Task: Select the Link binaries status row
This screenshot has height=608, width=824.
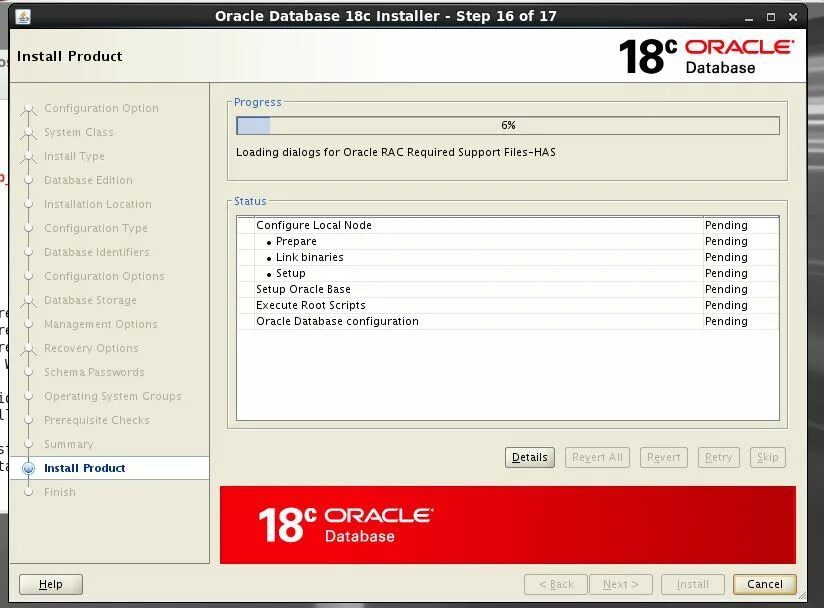Action: pyautogui.click(x=508, y=257)
